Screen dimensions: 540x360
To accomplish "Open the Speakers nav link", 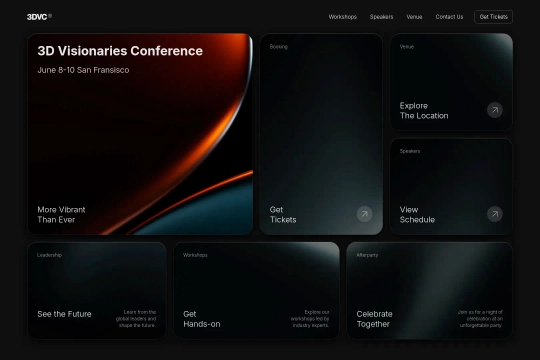I will [x=381, y=17].
